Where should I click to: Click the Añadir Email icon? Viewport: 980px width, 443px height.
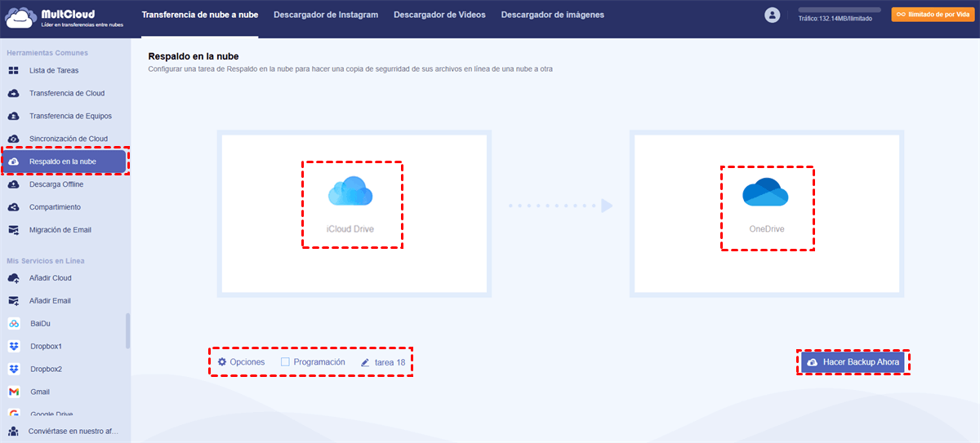pyautogui.click(x=14, y=301)
